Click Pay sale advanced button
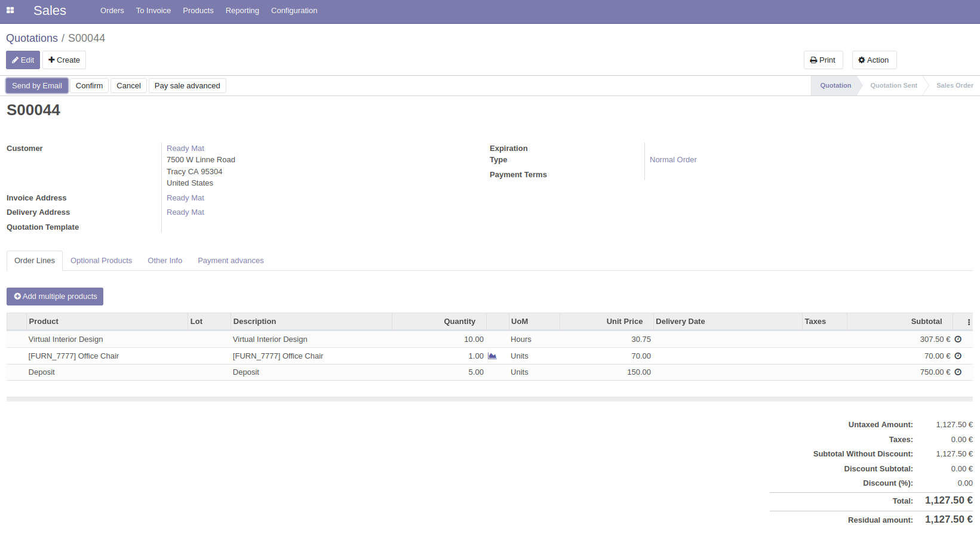Image resolution: width=980 pixels, height=534 pixels. click(188, 85)
